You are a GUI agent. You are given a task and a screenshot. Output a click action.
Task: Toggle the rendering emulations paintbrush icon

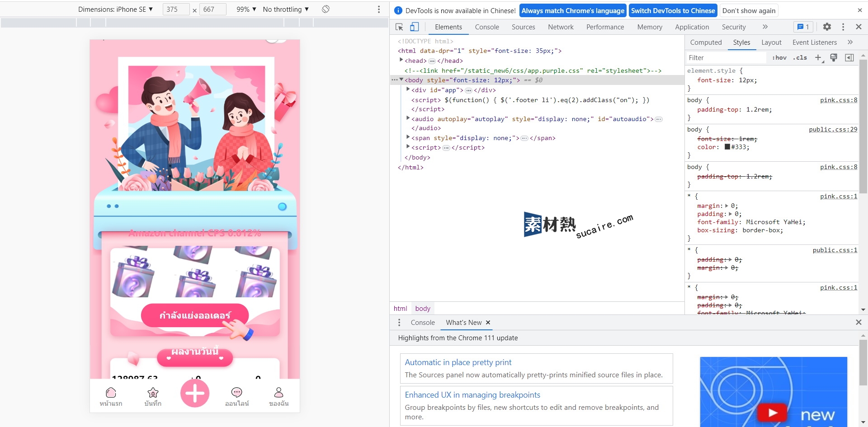[834, 57]
